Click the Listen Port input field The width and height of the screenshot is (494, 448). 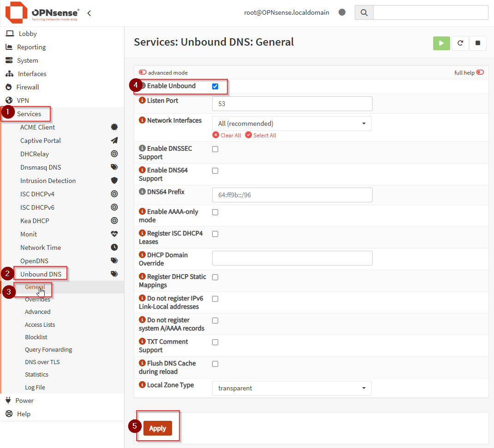coord(292,104)
